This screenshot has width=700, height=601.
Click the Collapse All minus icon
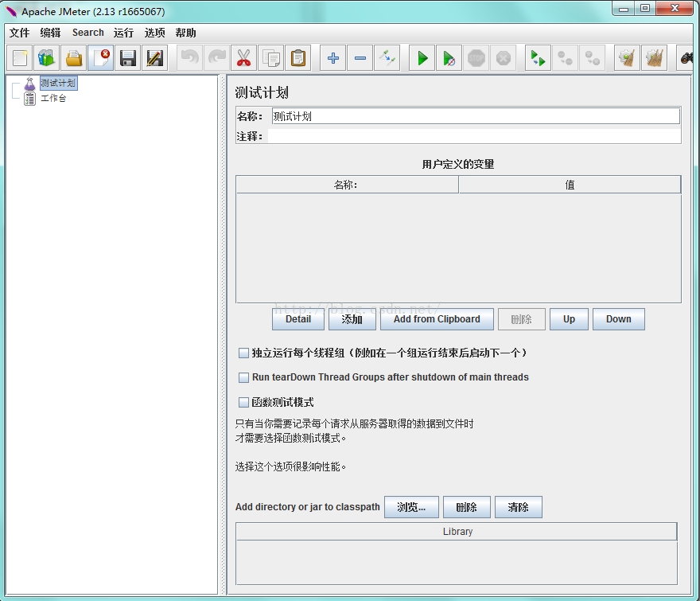click(x=360, y=58)
